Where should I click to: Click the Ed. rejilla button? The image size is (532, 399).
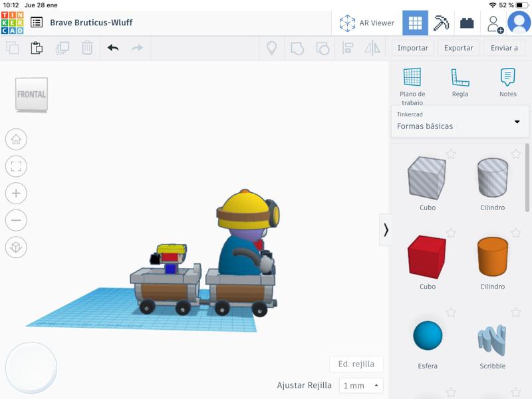click(356, 364)
